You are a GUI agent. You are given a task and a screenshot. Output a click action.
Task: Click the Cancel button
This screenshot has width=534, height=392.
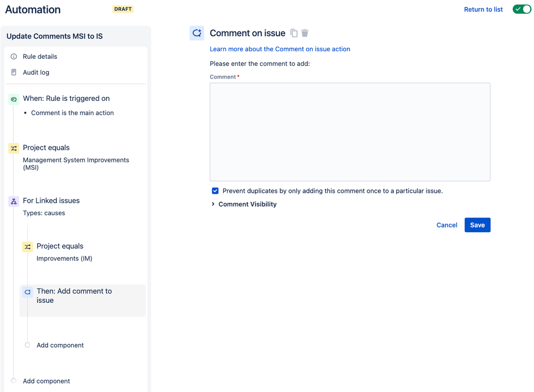446,225
